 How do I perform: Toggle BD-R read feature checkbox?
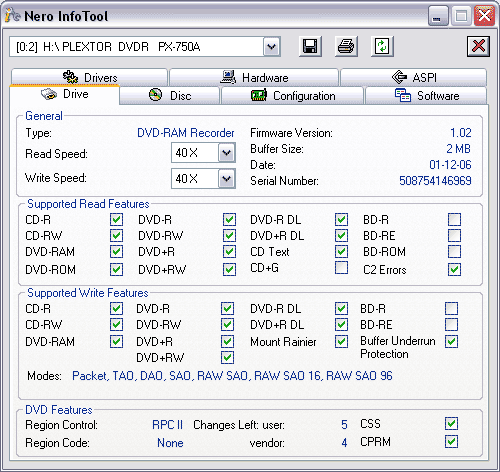(x=454, y=220)
